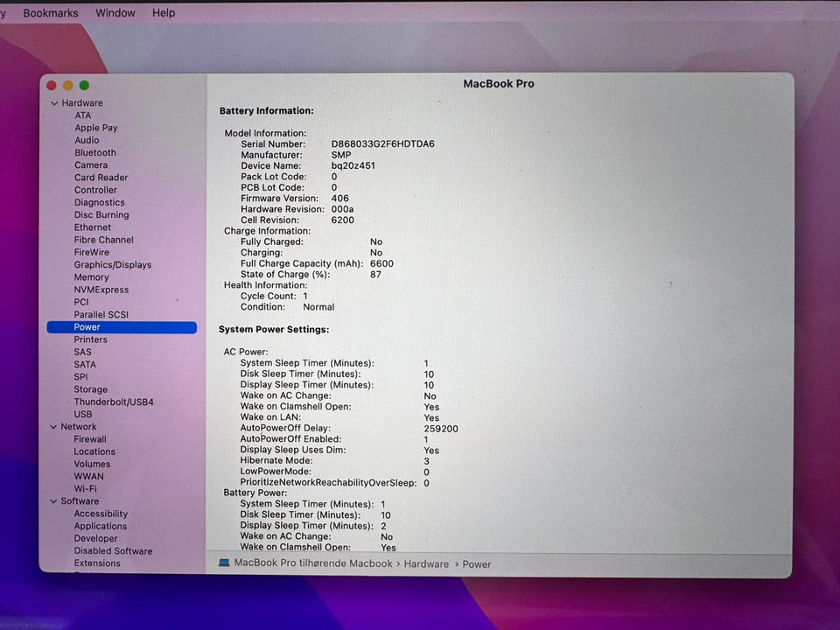Viewport: 840px width, 630px height.
Task: Select Graphics/Displays in the sidebar
Action: tap(113, 264)
